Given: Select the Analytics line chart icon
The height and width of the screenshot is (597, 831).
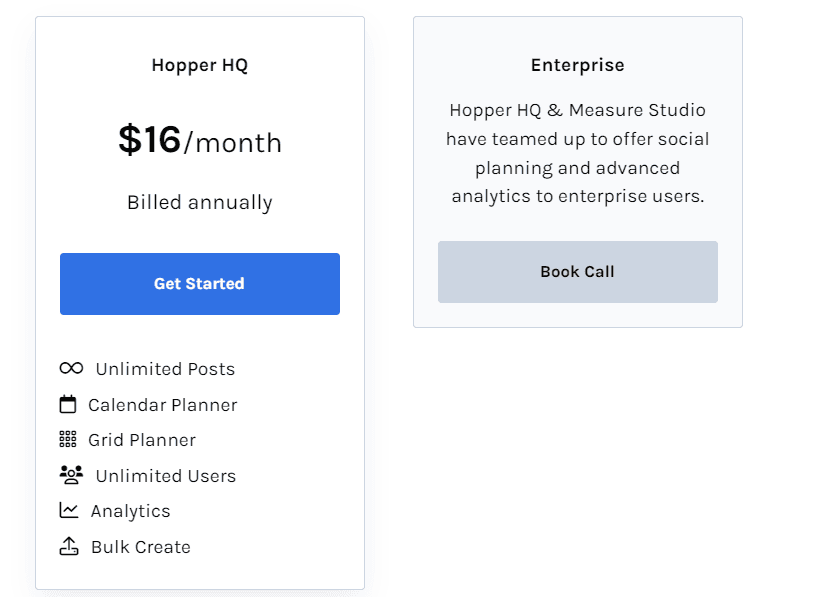Looking at the screenshot, I should [x=70, y=510].
